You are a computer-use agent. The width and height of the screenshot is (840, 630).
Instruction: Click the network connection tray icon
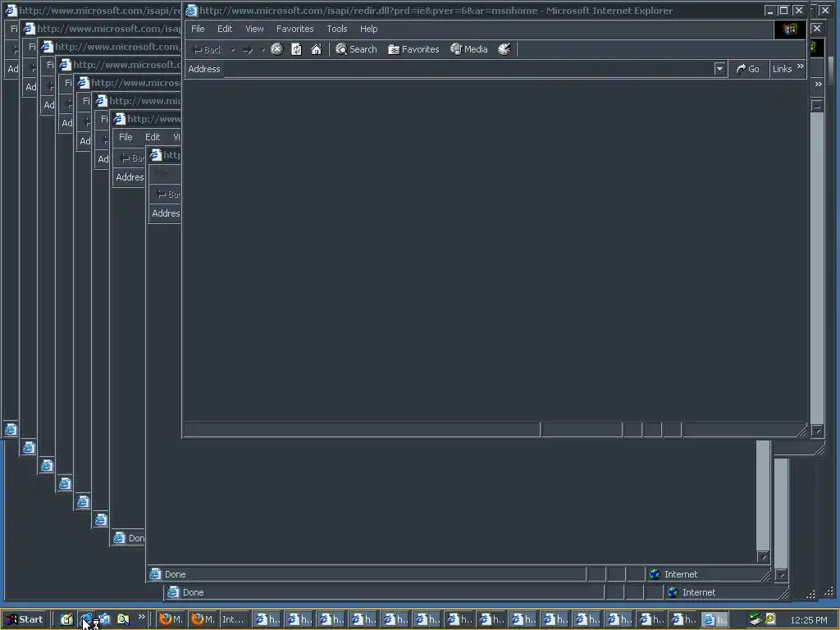[x=756, y=619]
